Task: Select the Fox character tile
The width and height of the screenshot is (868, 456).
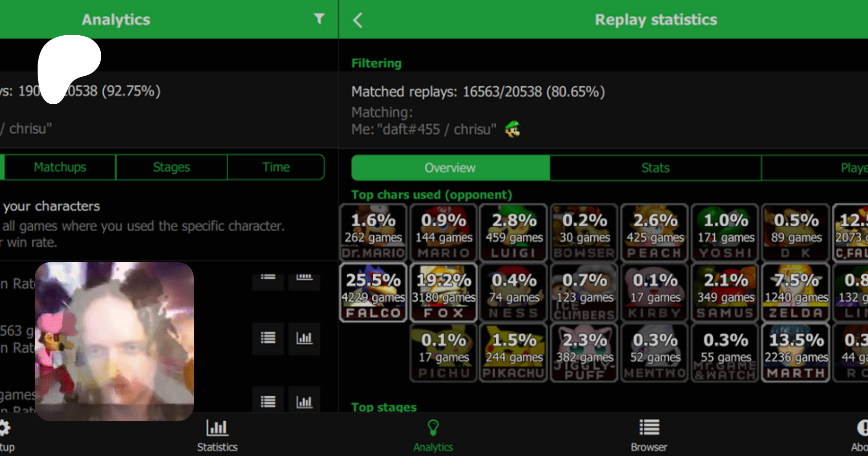Action: pyautogui.click(x=444, y=293)
